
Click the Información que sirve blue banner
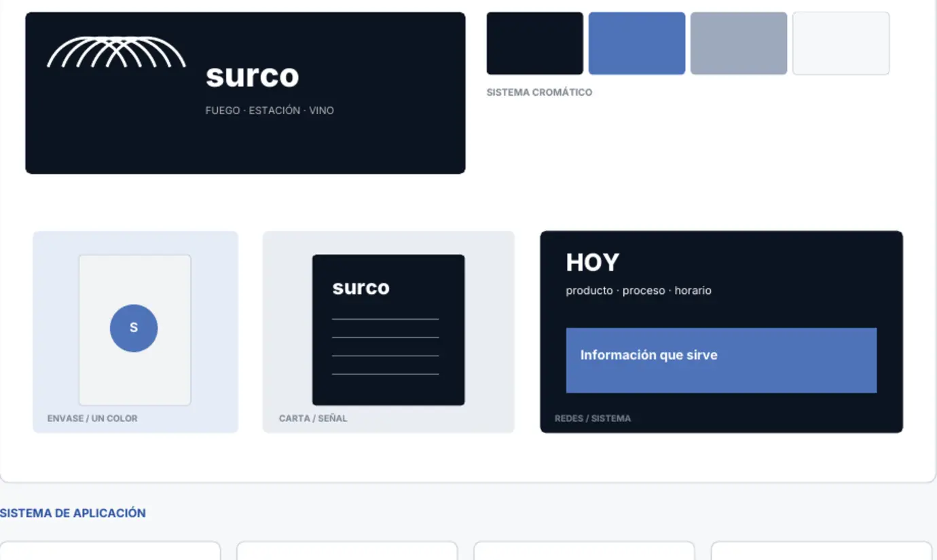[x=721, y=360]
